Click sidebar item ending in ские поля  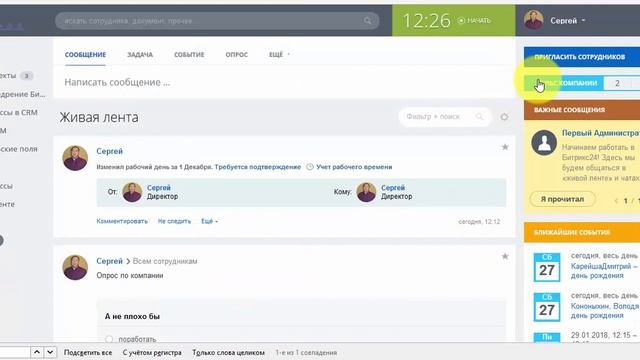[19, 149]
